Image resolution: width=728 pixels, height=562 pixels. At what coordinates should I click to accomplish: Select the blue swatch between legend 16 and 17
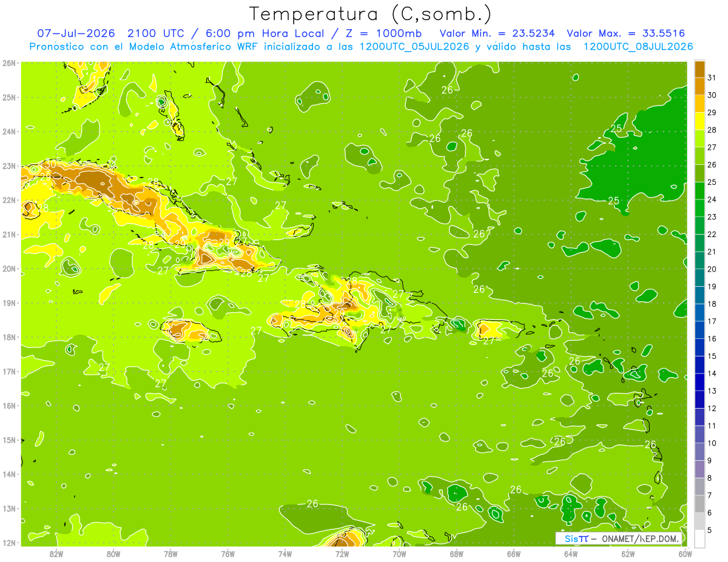pos(700,330)
